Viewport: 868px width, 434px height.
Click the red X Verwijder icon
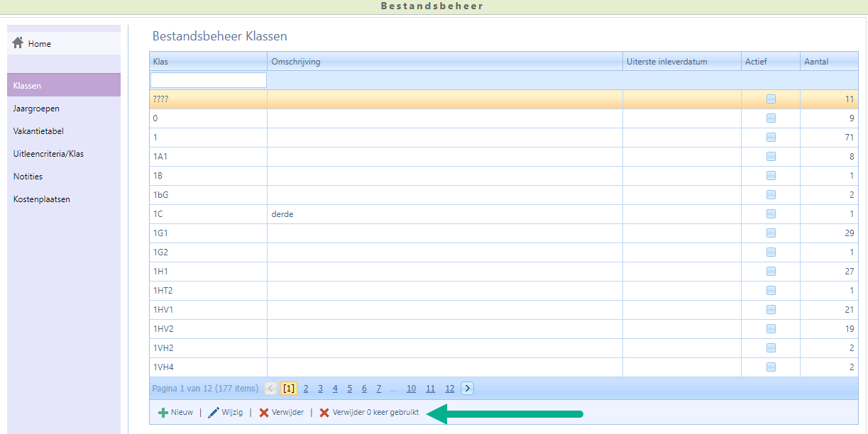coord(264,413)
